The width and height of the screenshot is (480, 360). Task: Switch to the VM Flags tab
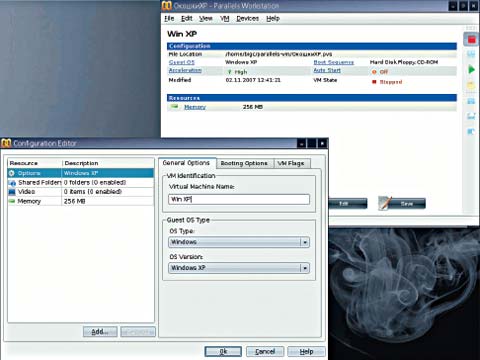tap(291, 163)
